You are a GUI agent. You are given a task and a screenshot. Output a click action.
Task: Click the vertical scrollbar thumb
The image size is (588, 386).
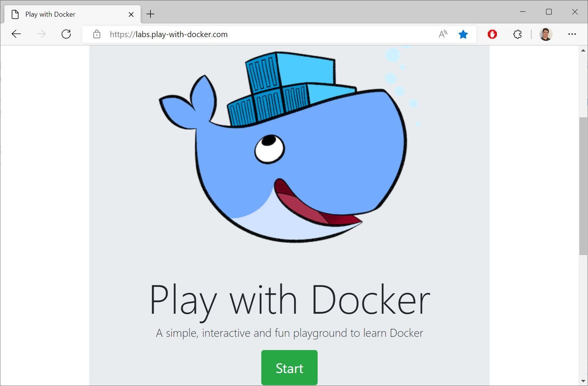583,186
